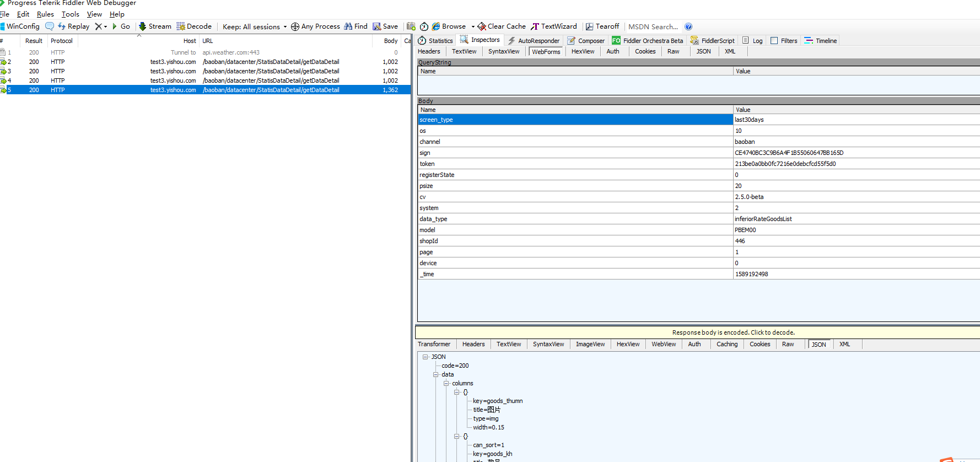Open the Rules menu
This screenshot has height=462, width=980.
coord(45,14)
